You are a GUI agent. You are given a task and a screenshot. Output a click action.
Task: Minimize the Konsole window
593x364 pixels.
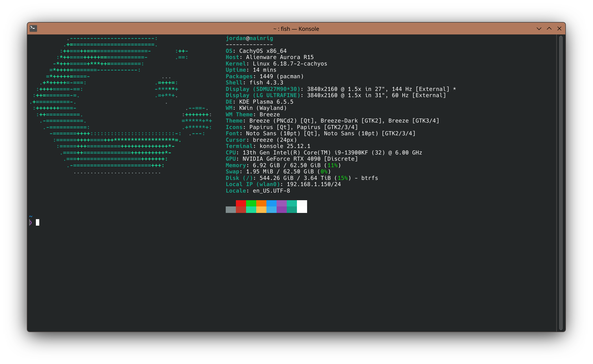pyautogui.click(x=539, y=29)
